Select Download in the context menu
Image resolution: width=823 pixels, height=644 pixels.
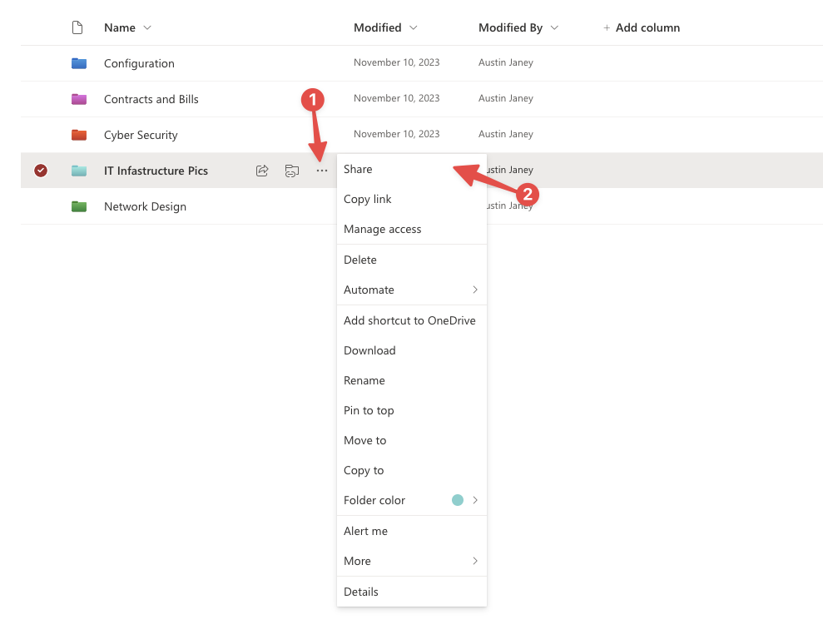point(369,350)
